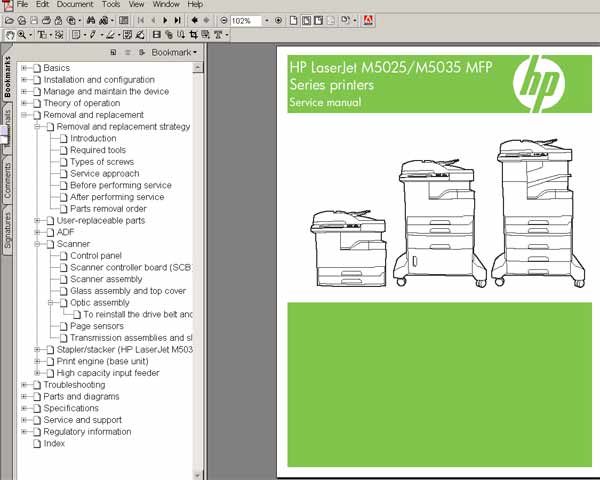Open the Required tools bookmark
The width and height of the screenshot is (600, 480).
[x=98, y=150]
